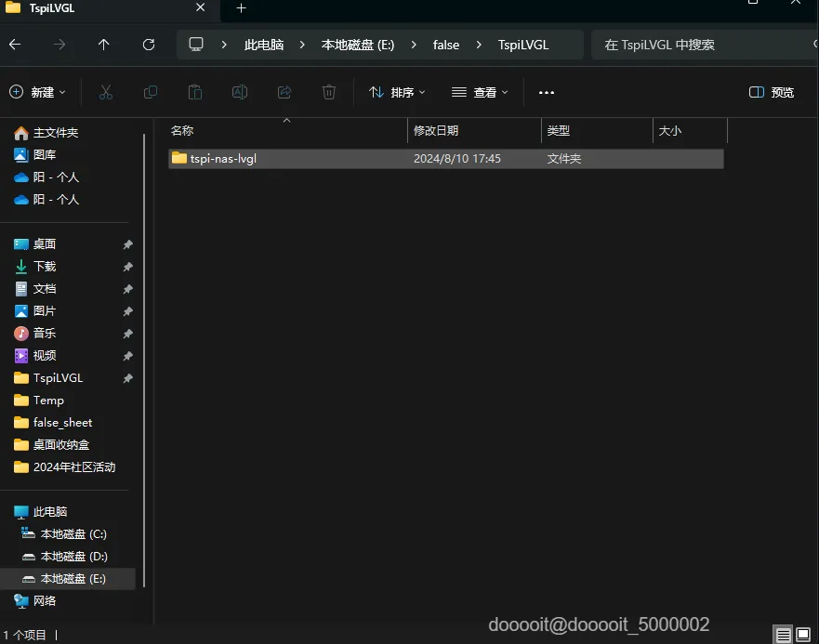This screenshot has height=644, width=819.
Task: Click the Cut scissors icon
Action: [x=106, y=92]
